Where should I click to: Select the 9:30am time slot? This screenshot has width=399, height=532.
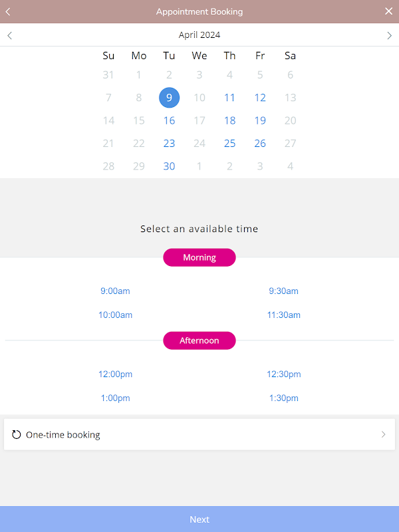click(x=283, y=291)
